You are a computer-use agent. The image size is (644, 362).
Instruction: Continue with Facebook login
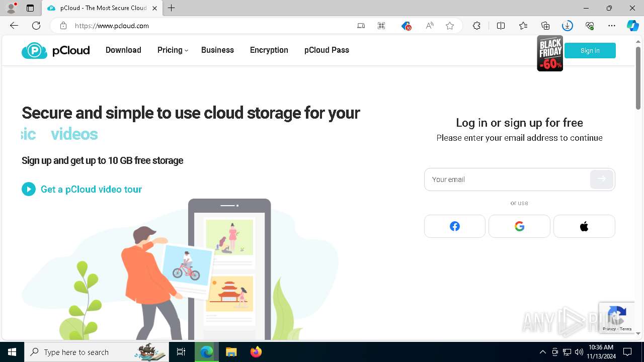point(455,226)
